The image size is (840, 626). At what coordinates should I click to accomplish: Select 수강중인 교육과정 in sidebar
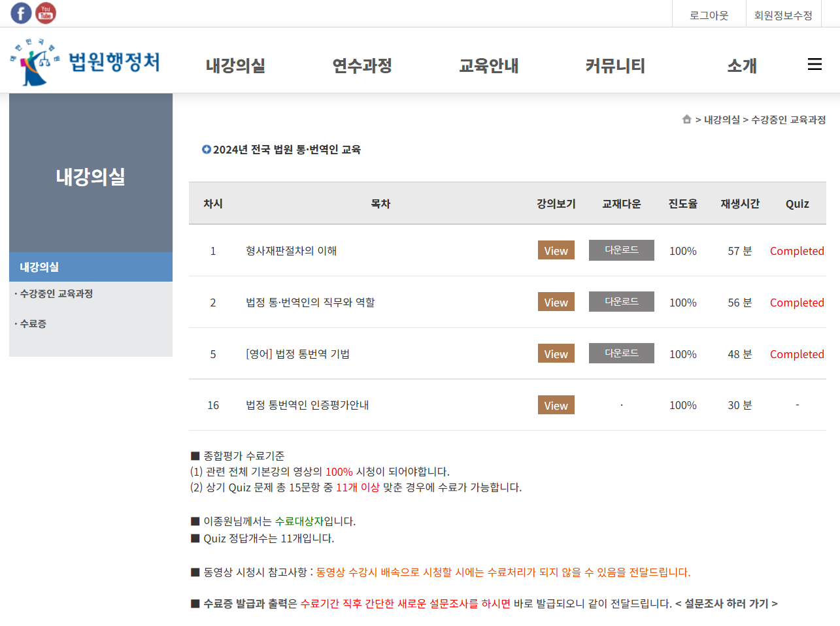[x=56, y=294]
